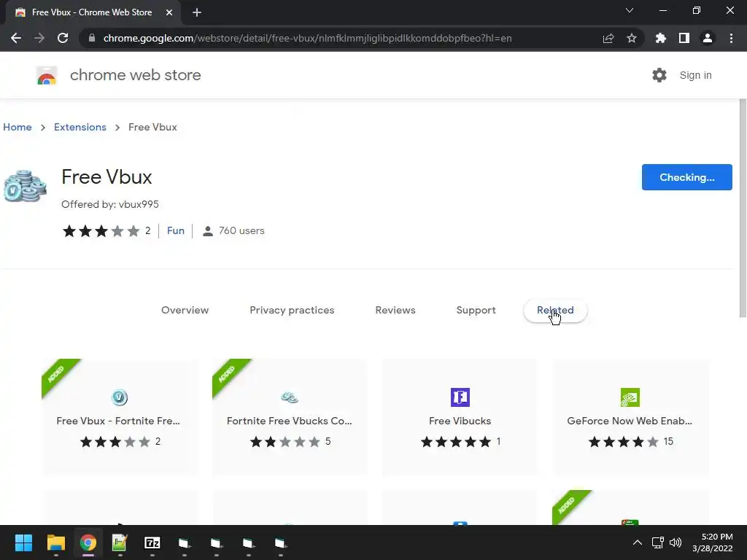Open Chrome's three-dot menu
This screenshot has height=560, width=747.
(731, 38)
